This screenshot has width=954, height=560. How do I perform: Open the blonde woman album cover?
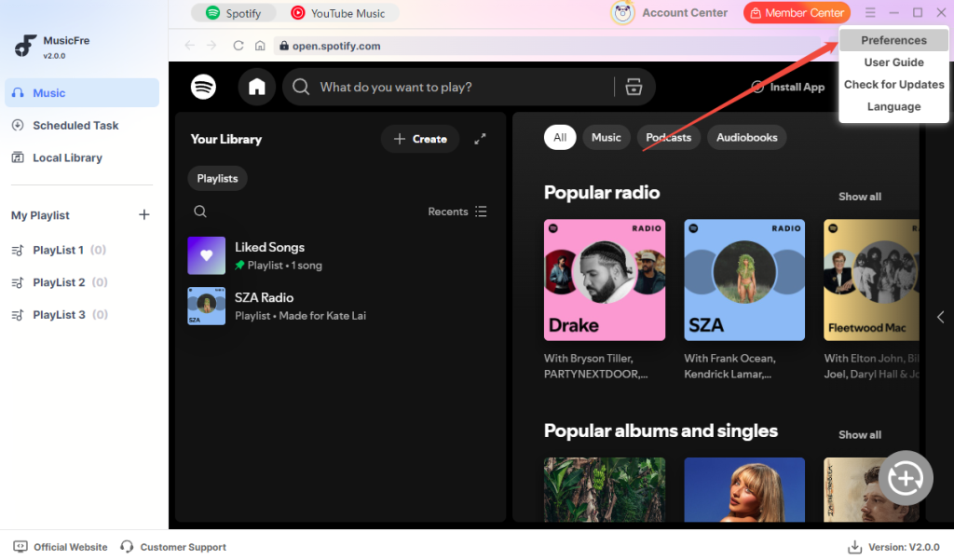click(x=744, y=489)
